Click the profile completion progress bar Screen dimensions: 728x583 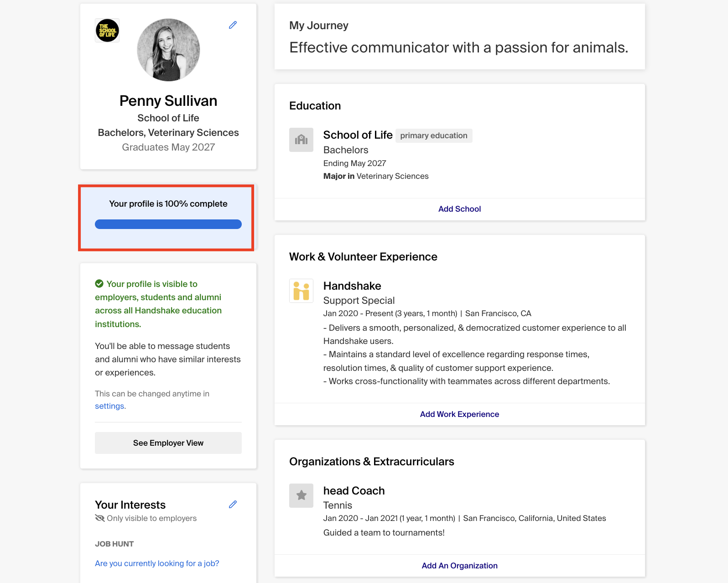tap(168, 224)
